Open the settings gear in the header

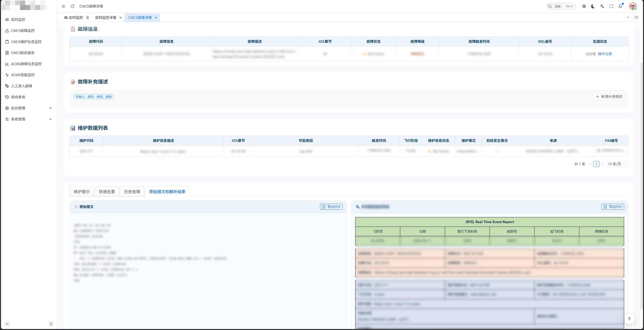point(584,6)
